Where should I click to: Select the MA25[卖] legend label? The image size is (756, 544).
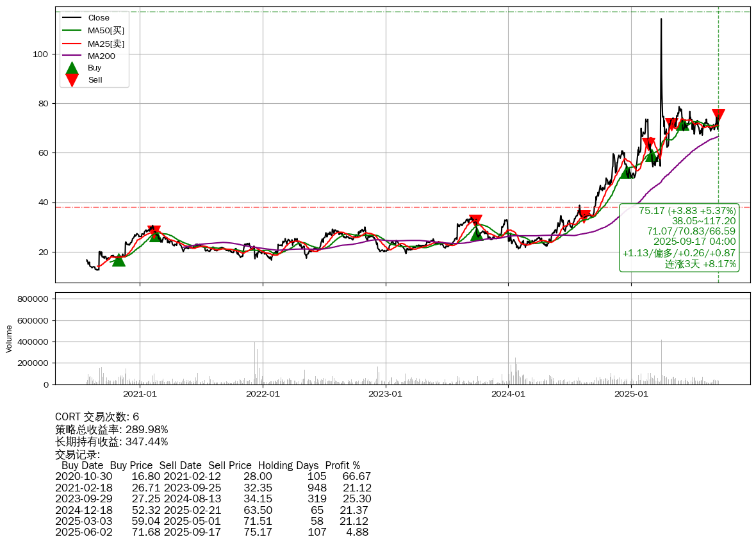point(106,43)
